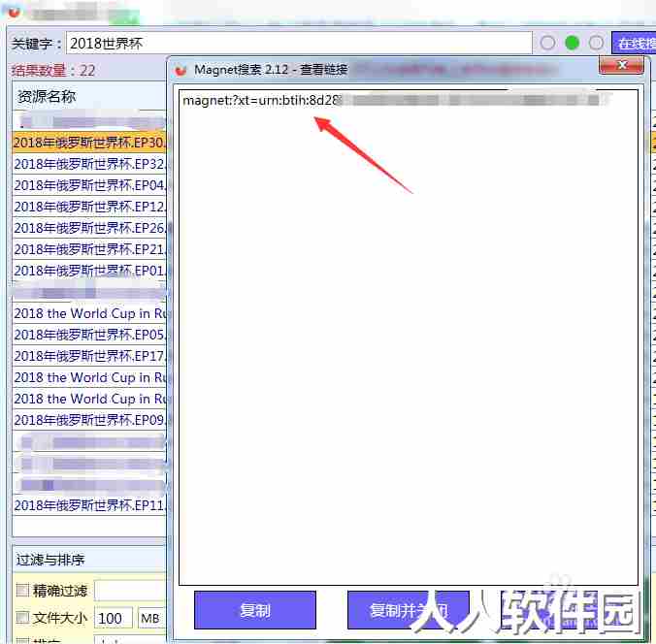Image resolution: width=656 pixels, height=644 pixels.
Task: Close the Magnet搜索 查看链接 dialog
Action: pos(621,66)
